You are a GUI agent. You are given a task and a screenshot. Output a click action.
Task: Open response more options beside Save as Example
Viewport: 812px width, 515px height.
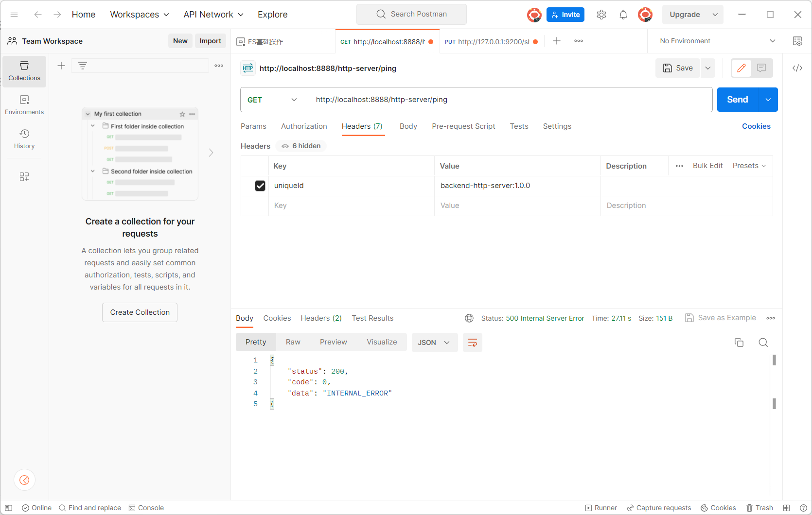click(x=771, y=318)
